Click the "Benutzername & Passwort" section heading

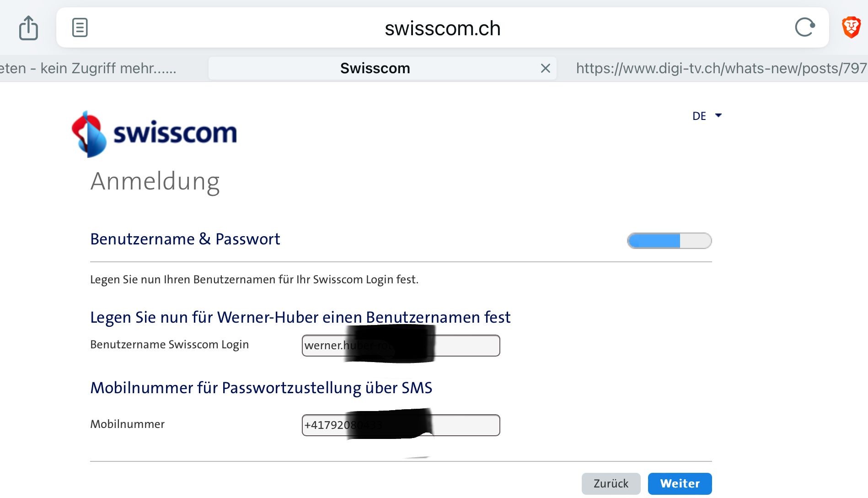(x=185, y=239)
